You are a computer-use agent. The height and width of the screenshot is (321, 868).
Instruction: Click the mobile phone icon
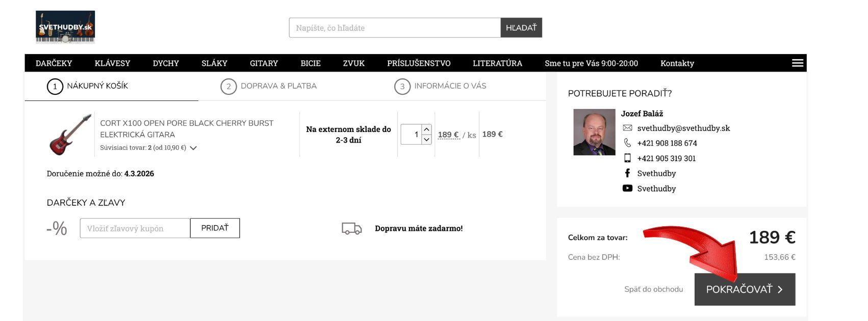pyautogui.click(x=627, y=158)
